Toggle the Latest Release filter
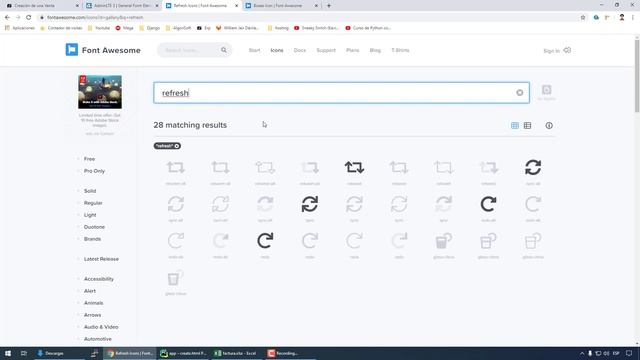This screenshot has width=640, height=360. [101, 259]
